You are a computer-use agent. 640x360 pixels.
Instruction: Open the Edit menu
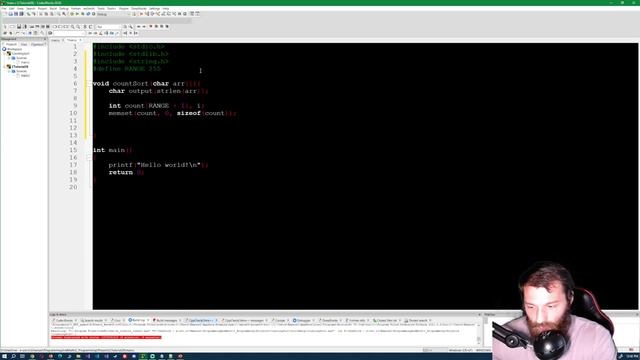pos(11,9)
